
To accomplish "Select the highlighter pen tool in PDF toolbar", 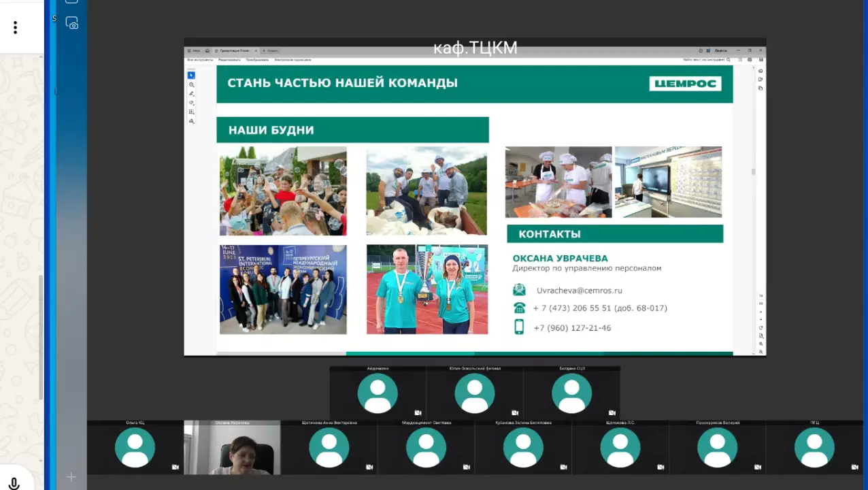I will (191, 94).
